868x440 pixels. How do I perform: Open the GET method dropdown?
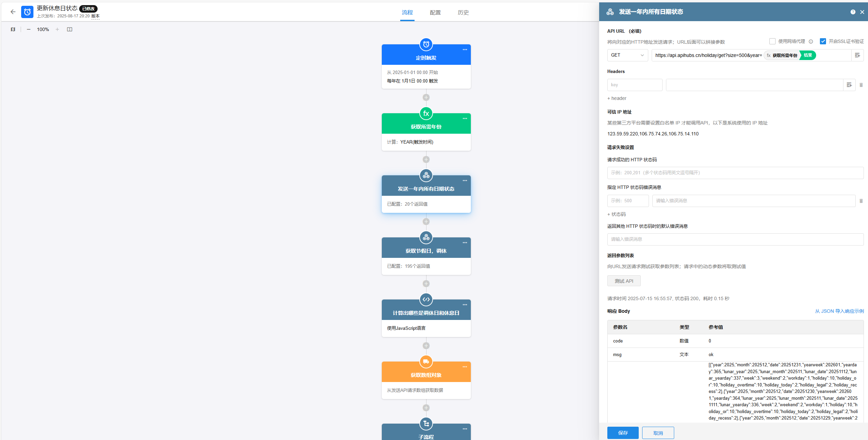coord(627,55)
